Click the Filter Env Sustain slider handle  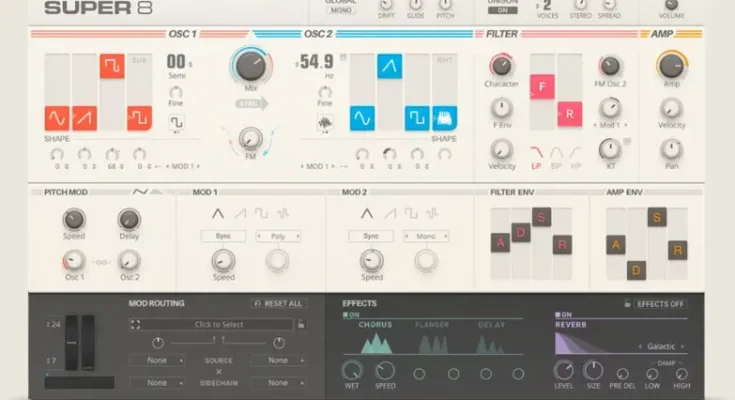point(541,217)
